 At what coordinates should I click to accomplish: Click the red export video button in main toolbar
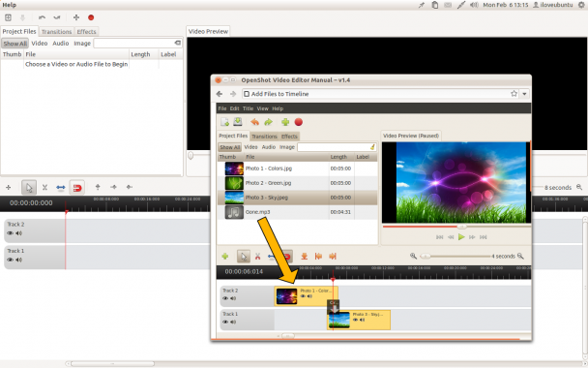click(x=91, y=17)
